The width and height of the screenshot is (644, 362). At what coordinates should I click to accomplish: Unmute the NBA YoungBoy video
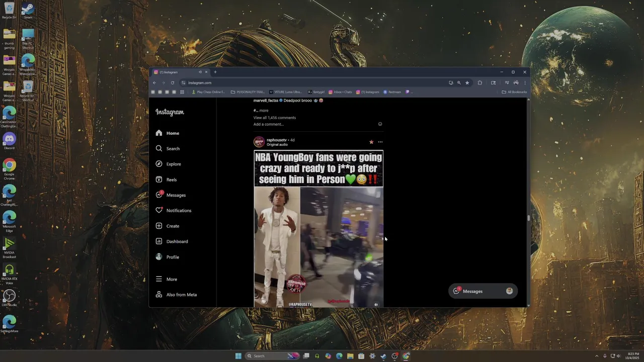[x=376, y=304]
